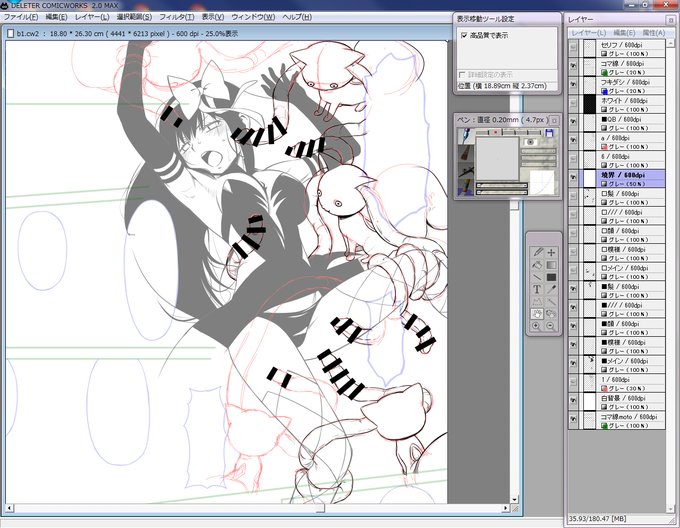
Task: Click the document icon beside b1.cw2 title
Action: (11, 33)
